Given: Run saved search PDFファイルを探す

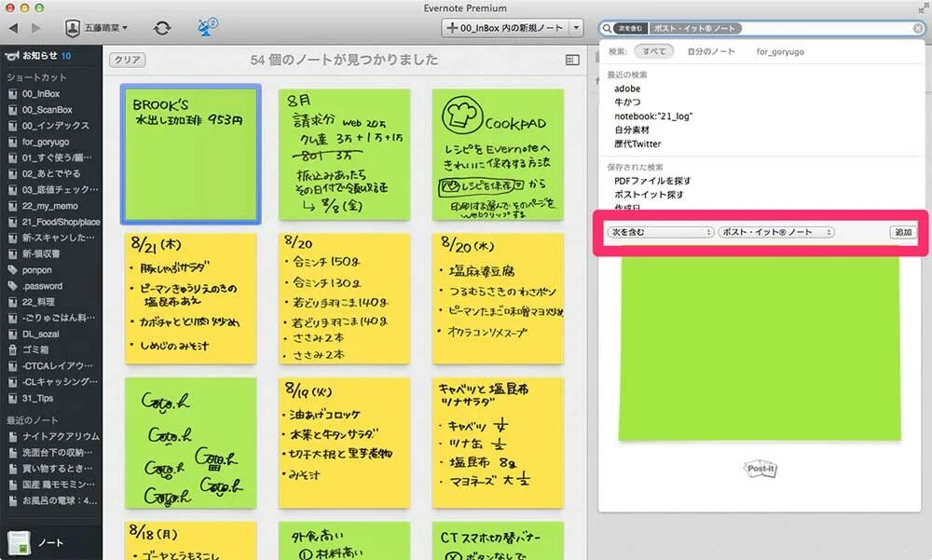Looking at the screenshot, I should pos(652,181).
